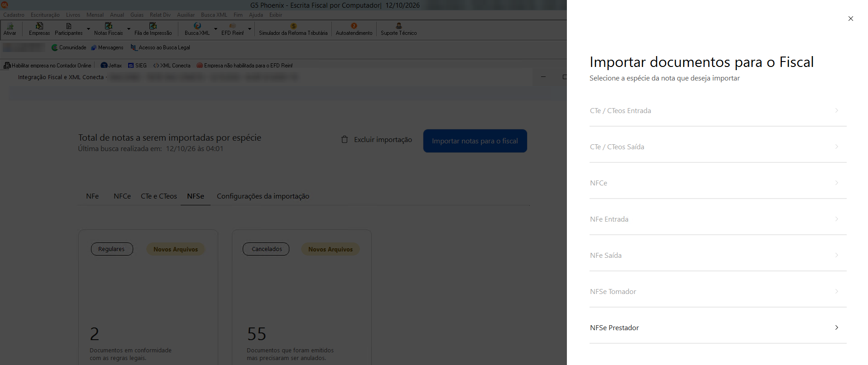Open the Cadastro menu

(x=14, y=15)
